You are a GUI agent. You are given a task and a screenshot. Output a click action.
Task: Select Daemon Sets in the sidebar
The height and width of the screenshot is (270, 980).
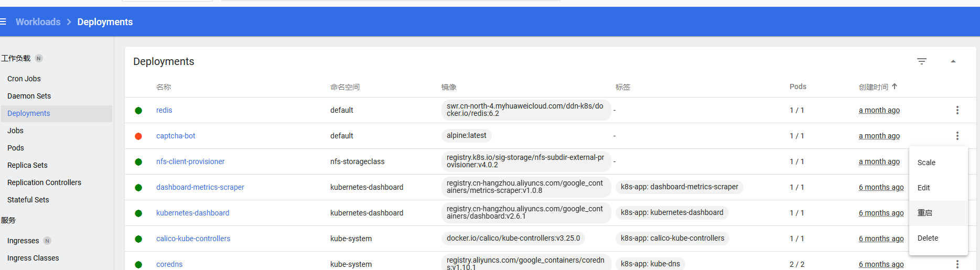pyautogui.click(x=29, y=96)
